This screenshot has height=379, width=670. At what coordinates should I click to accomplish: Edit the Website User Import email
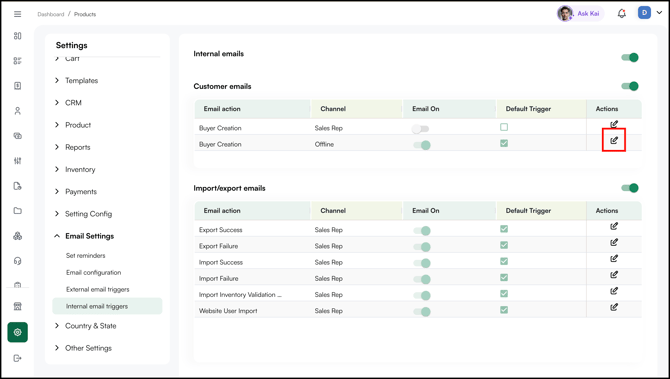(x=614, y=307)
